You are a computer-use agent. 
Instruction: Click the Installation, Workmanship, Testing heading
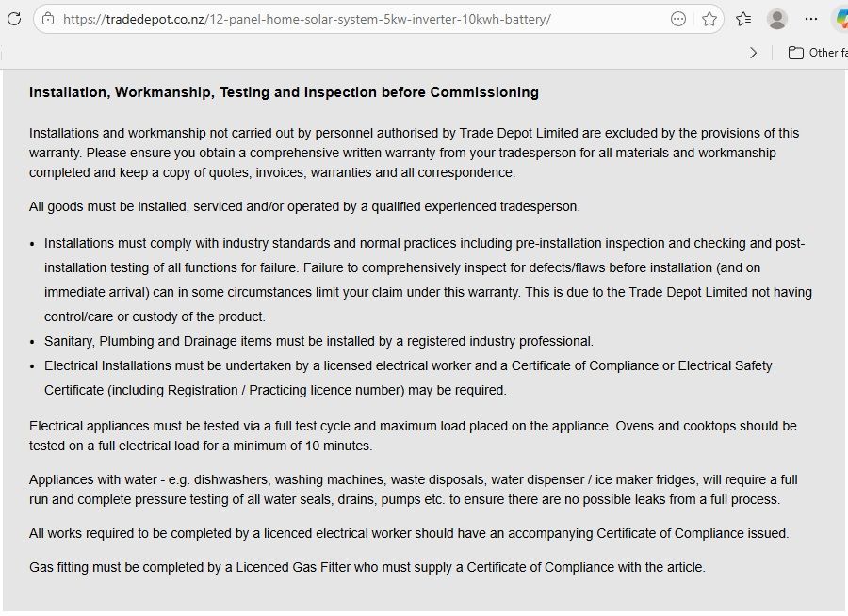[284, 92]
